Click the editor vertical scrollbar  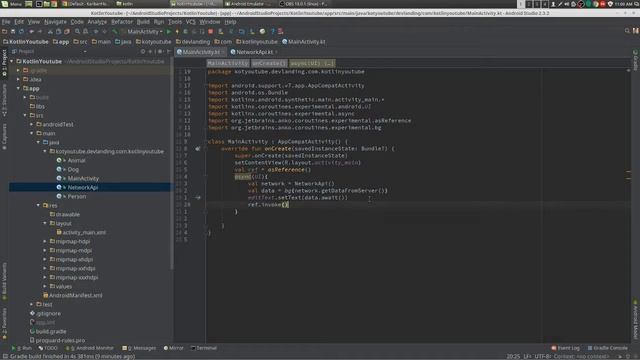[x=629, y=204]
